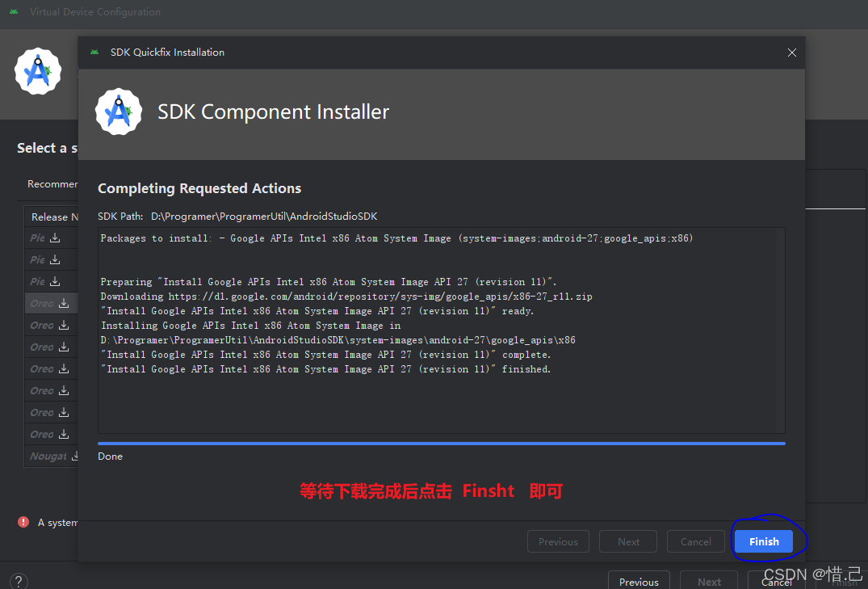Viewport: 868px width, 589px height.
Task: Click the 'SDK Component Installer' title text
Action: 274,111
